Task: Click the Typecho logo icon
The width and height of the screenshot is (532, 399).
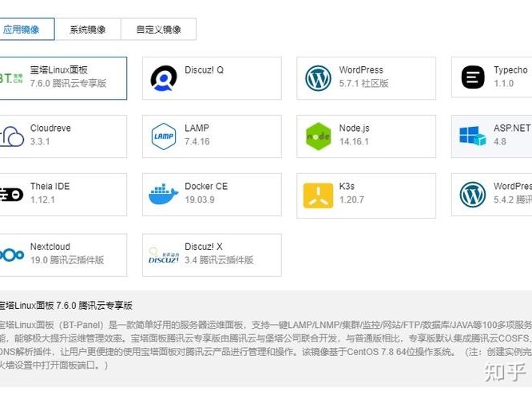Action: [x=473, y=77]
